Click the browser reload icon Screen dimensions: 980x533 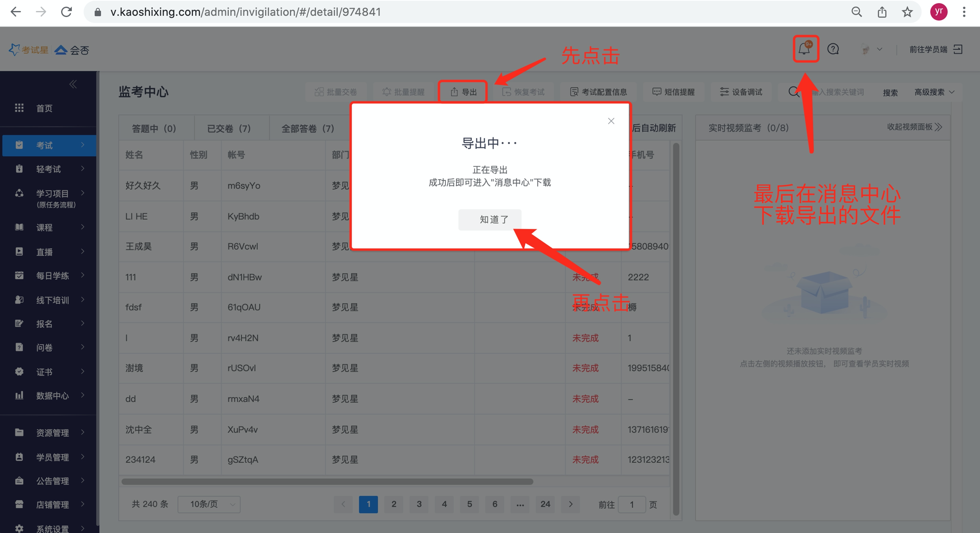click(66, 12)
